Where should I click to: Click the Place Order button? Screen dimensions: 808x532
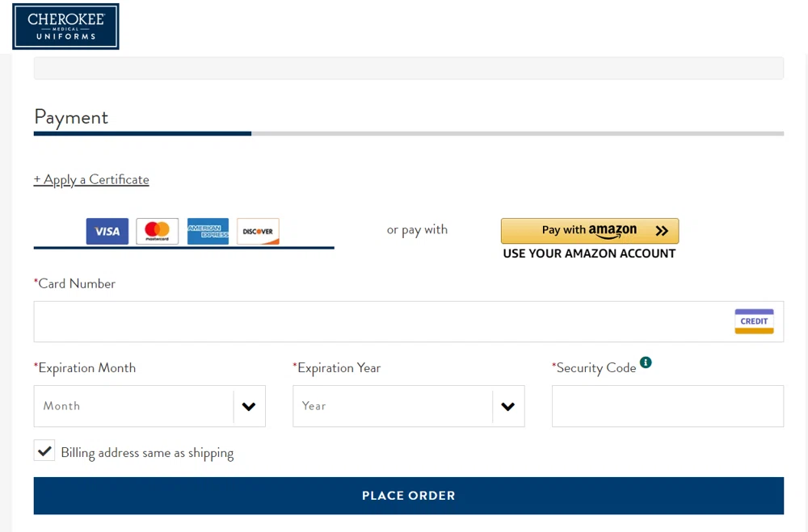(x=408, y=495)
